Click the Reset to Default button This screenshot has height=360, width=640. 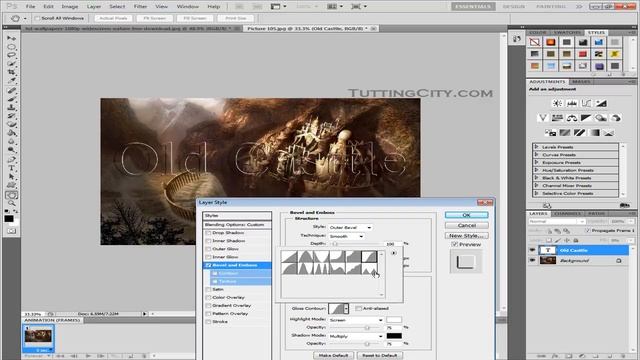[x=380, y=356]
